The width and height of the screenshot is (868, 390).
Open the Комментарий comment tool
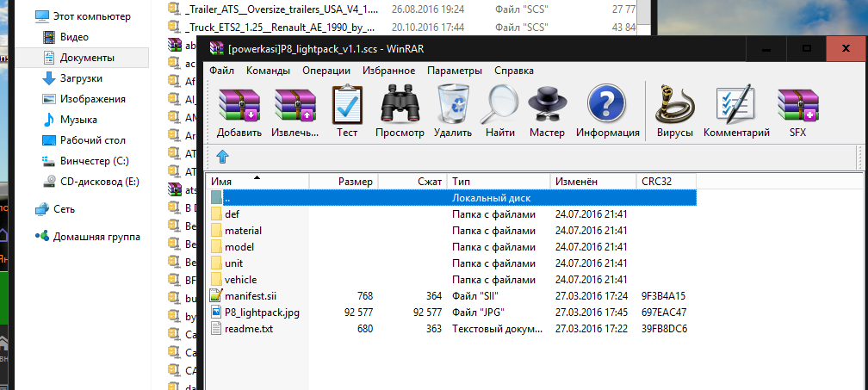coord(735,104)
